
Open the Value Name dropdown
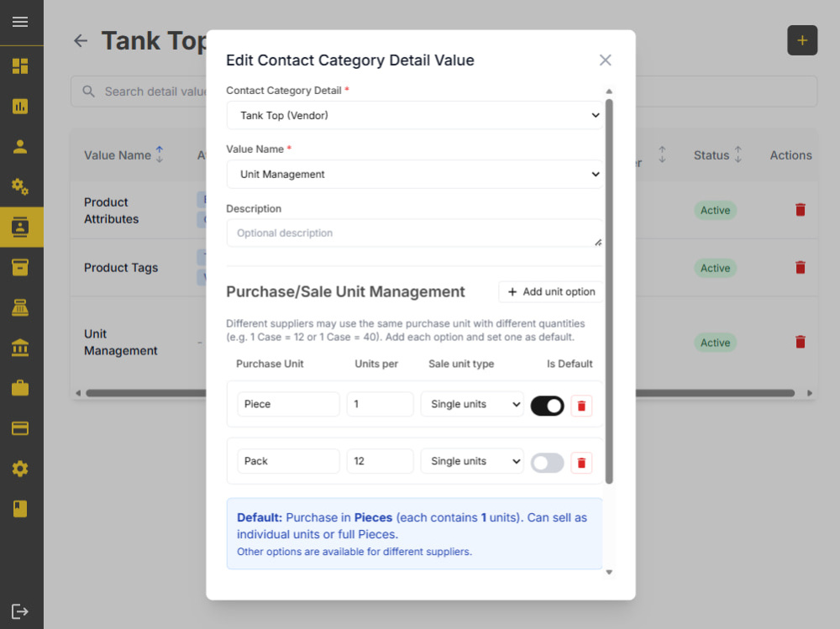pyautogui.click(x=415, y=174)
